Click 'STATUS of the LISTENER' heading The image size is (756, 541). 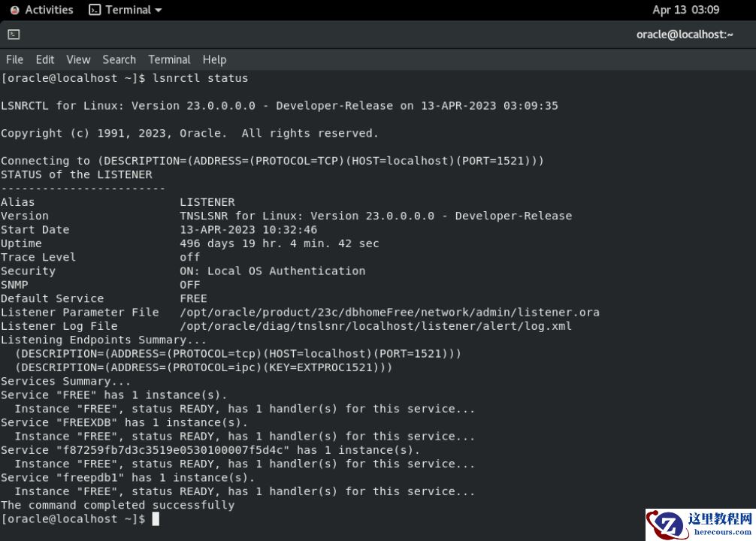point(77,174)
